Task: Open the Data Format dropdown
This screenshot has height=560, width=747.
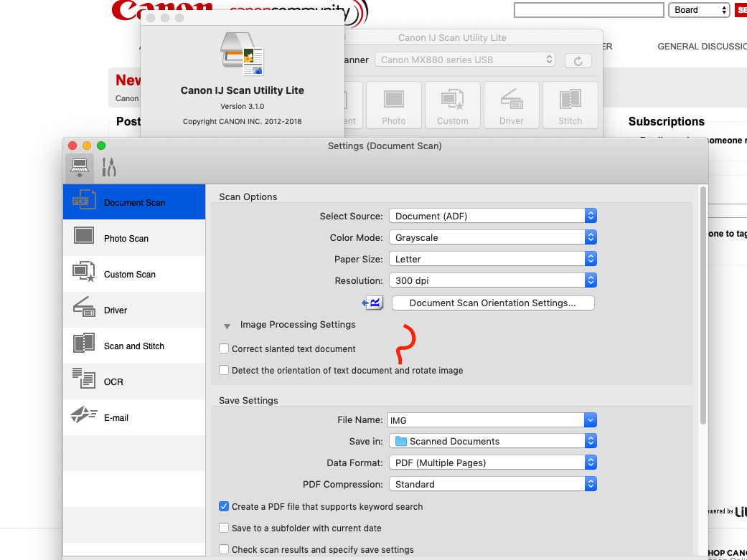Action: click(x=590, y=462)
